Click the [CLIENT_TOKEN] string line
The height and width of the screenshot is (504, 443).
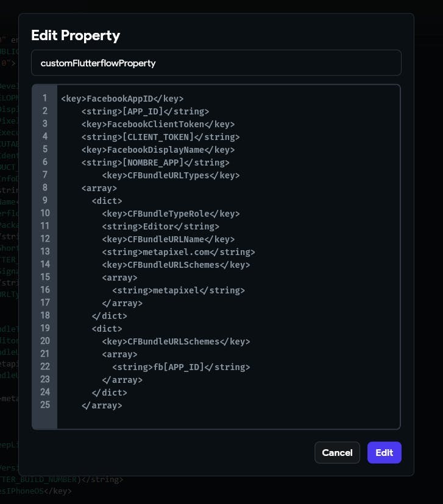pos(160,137)
